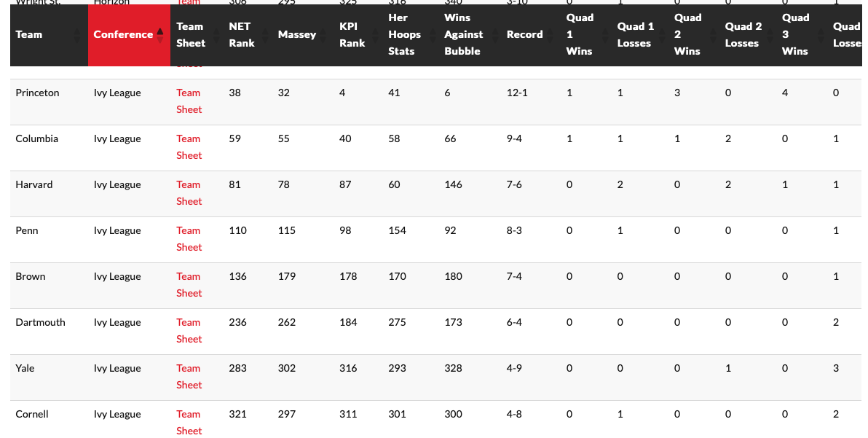Open Princeton's Team Sheet link
The image size is (868, 438).
point(189,101)
